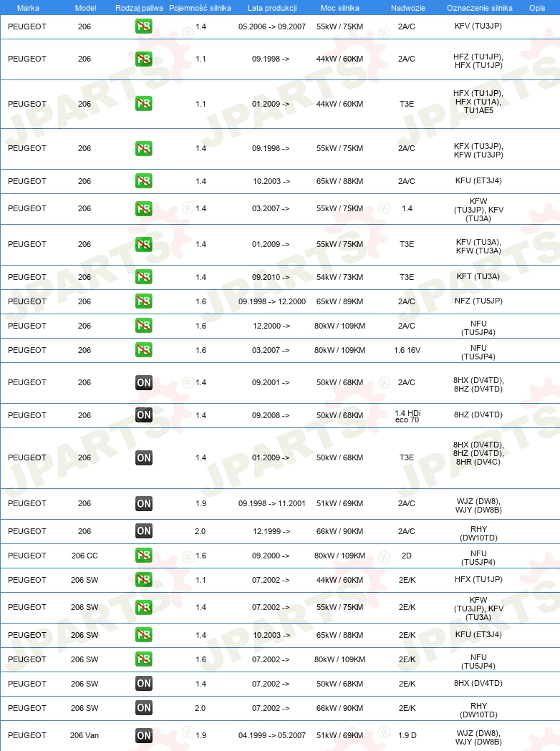Click petrol icon in the 206 12.2000 row
Viewport: 560px width, 751px height.
pyautogui.click(x=144, y=326)
